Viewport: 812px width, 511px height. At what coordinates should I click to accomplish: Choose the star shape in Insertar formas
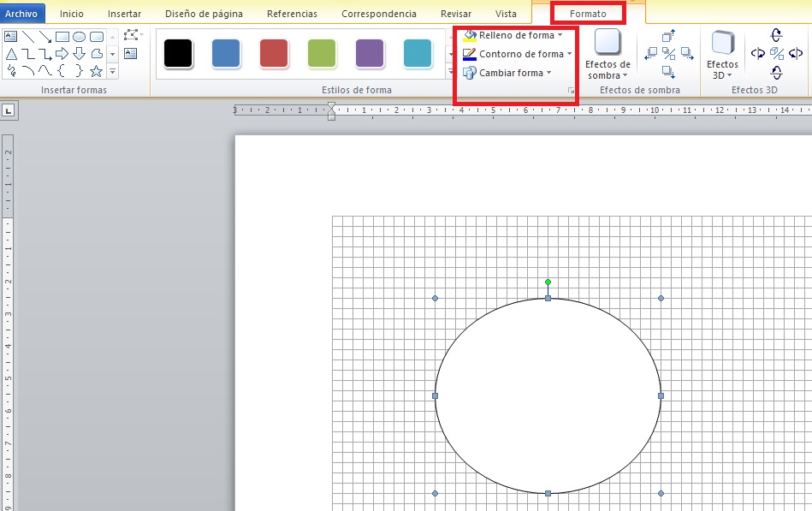[95, 71]
